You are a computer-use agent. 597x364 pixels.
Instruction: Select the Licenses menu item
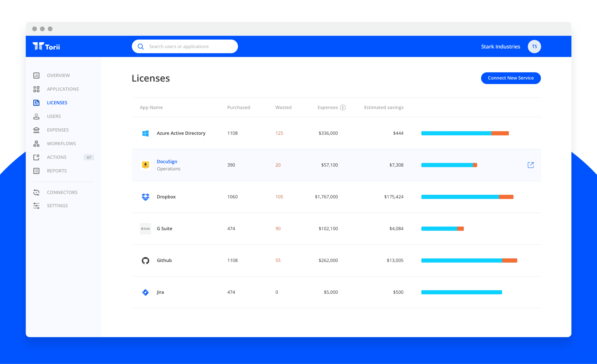[57, 103]
